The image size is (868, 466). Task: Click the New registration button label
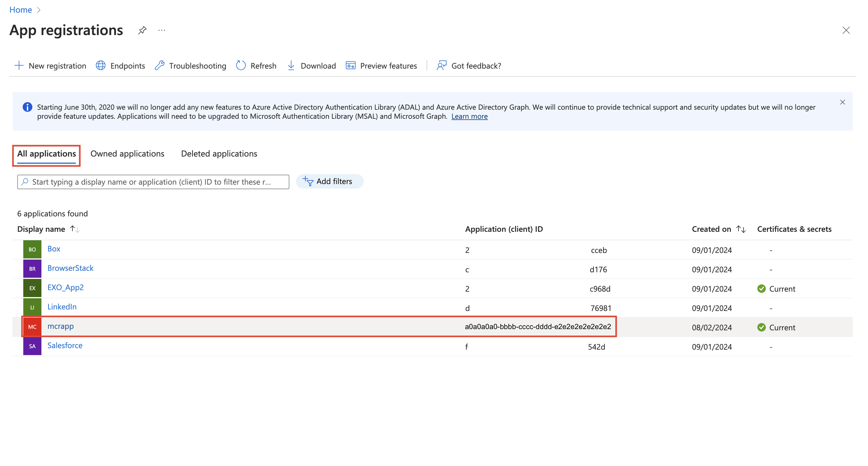click(x=58, y=66)
